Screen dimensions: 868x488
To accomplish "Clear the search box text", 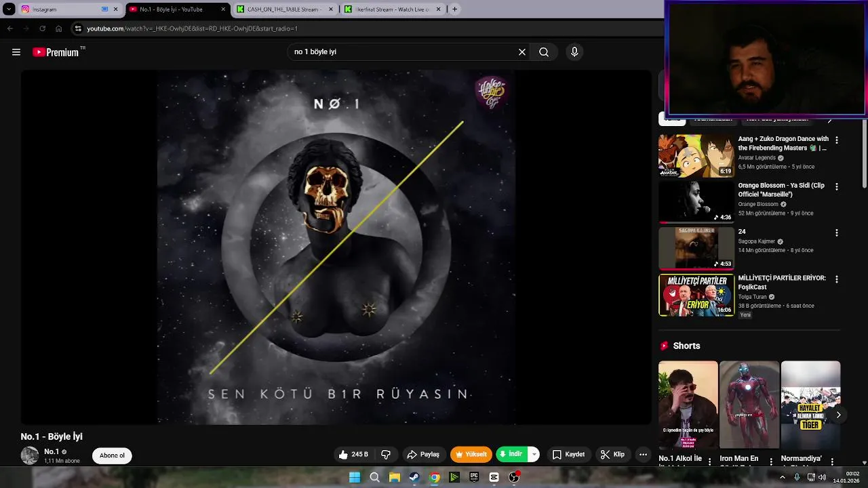I will coord(522,52).
